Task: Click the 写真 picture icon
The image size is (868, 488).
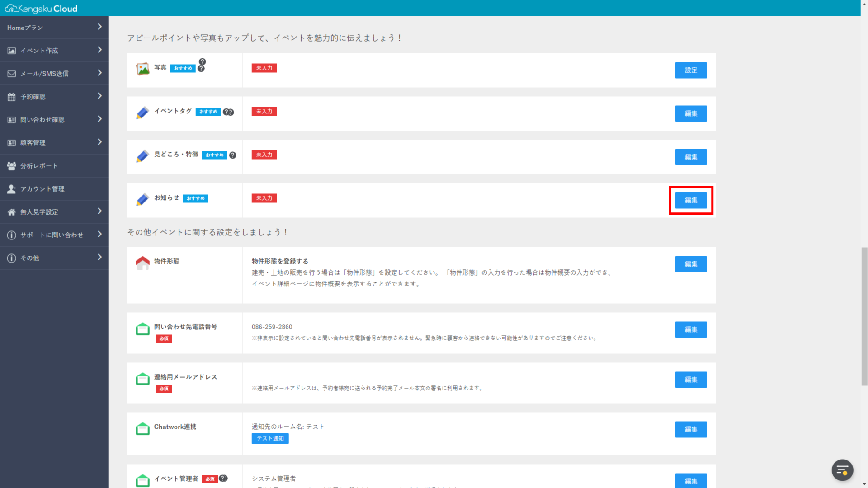Action: pyautogui.click(x=143, y=68)
